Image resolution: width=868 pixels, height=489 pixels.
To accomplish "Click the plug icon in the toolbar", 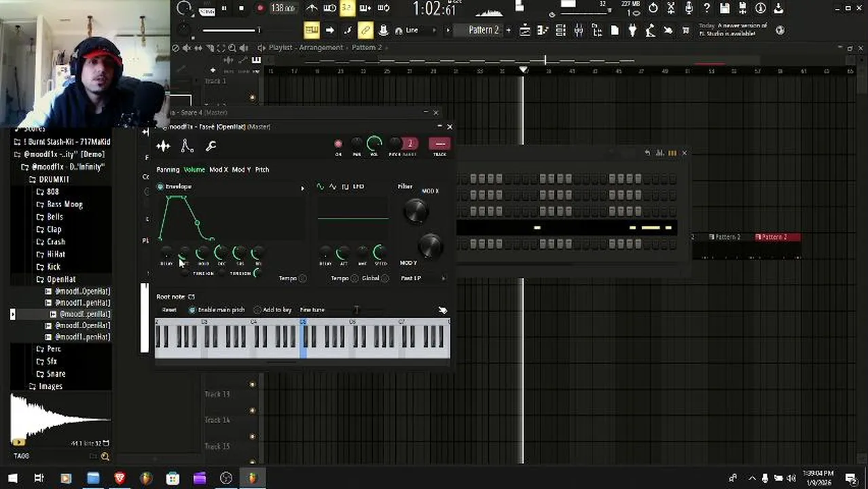I will coord(632,30).
